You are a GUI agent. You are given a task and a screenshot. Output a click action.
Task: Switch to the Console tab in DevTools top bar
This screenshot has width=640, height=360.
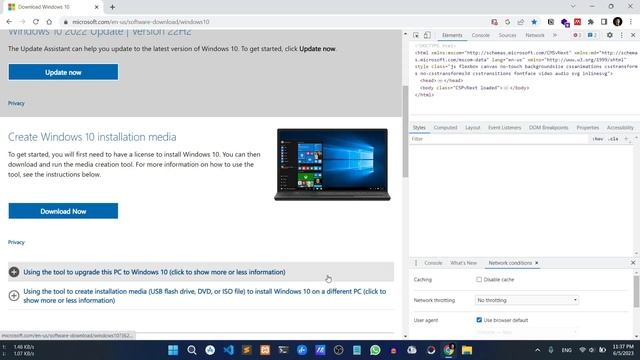tap(480, 35)
